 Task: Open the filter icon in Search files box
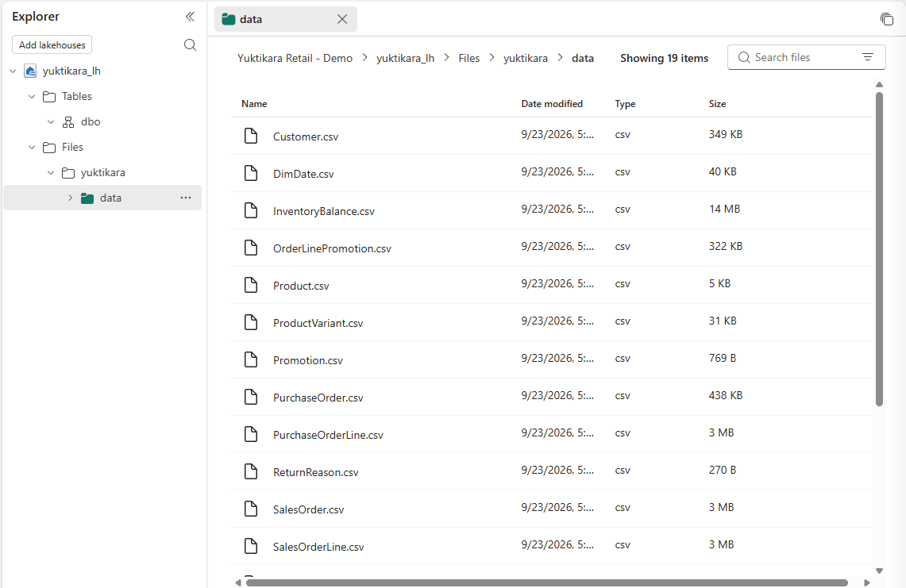click(868, 57)
